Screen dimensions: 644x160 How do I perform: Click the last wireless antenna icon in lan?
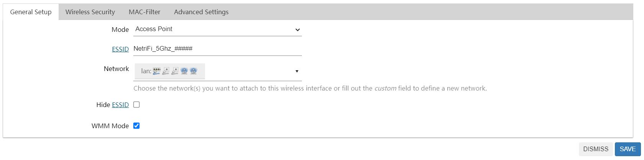(193, 71)
